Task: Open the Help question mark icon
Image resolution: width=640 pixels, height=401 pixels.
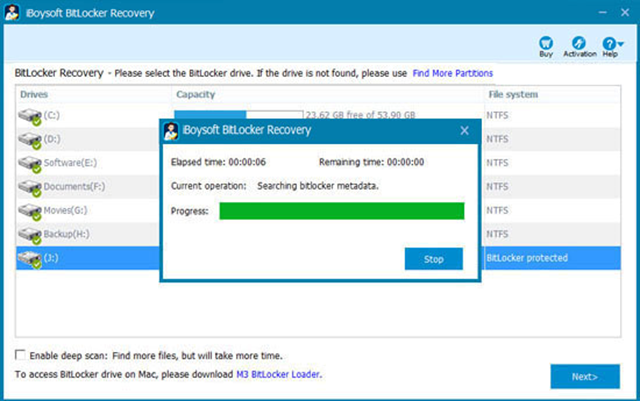Action: click(609, 43)
